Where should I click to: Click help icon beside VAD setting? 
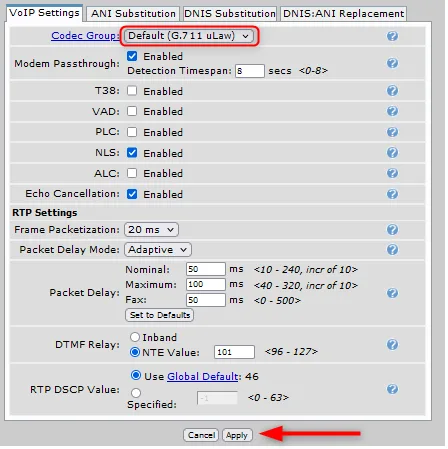(x=392, y=111)
